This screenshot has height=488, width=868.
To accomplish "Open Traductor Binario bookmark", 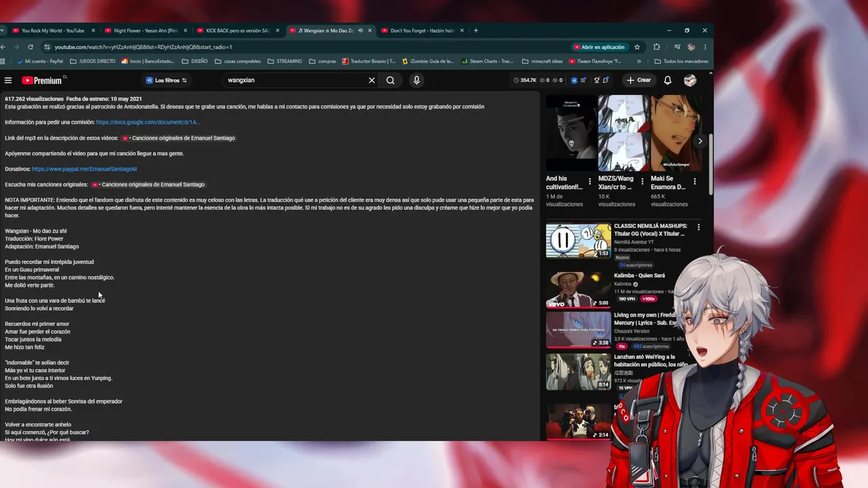I will (369, 61).
